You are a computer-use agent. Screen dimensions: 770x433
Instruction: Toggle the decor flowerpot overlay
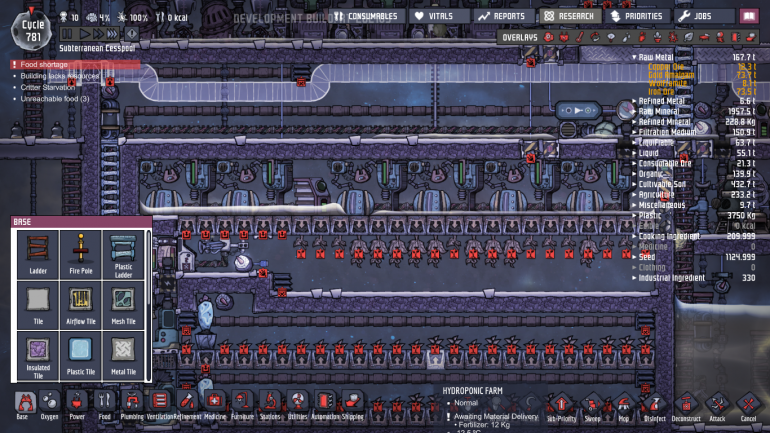[658, 37]
